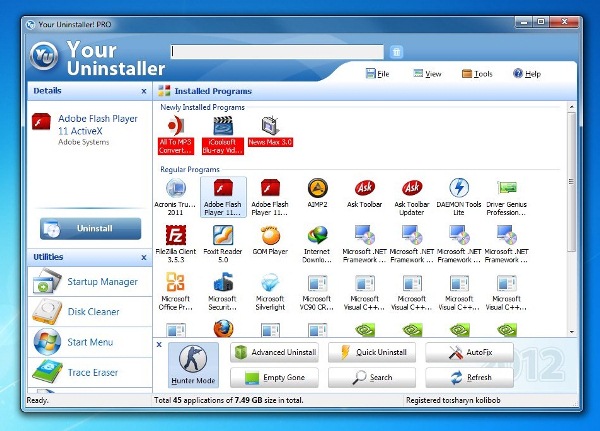Click the search input field at top
This screenshot has width=600, height=431.
point(277,52)
